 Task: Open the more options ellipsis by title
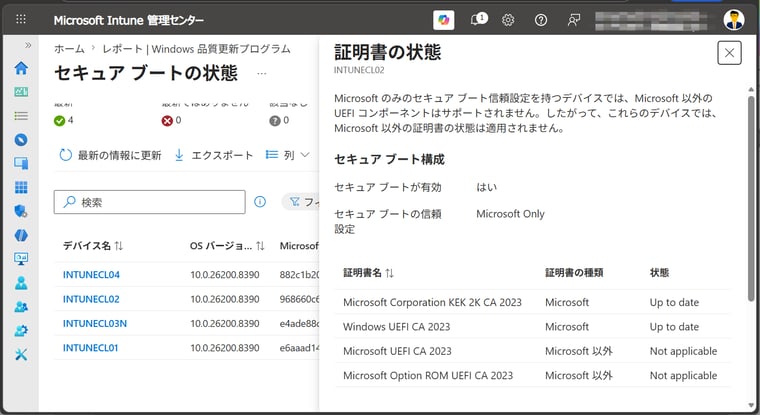click(x=262, y=74)
